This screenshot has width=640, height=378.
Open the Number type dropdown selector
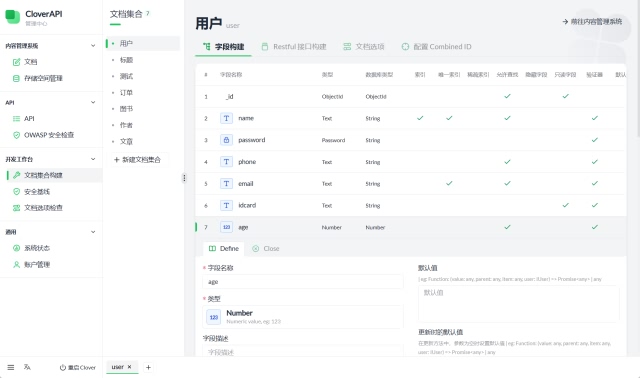pos(303,317)
